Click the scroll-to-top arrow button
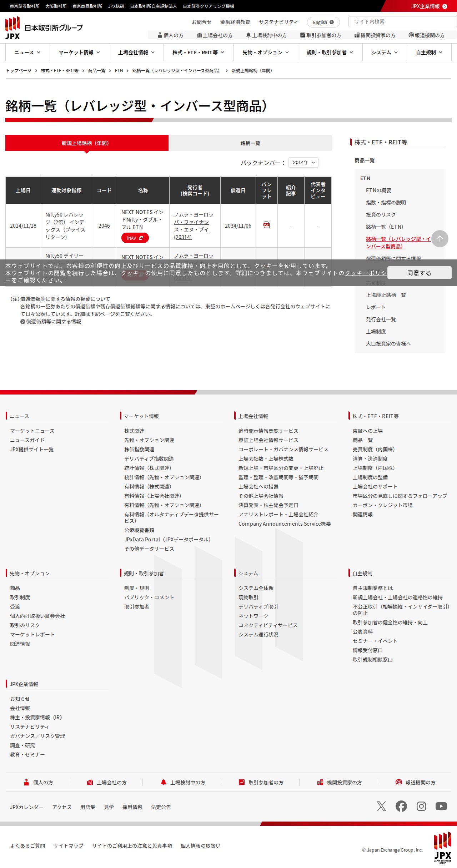457x868 pixels. pos(440,239)
